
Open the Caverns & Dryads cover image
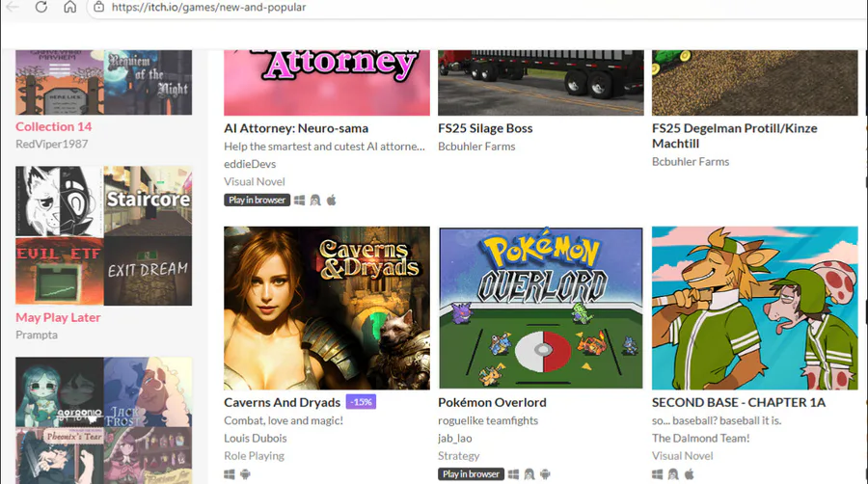327,309
